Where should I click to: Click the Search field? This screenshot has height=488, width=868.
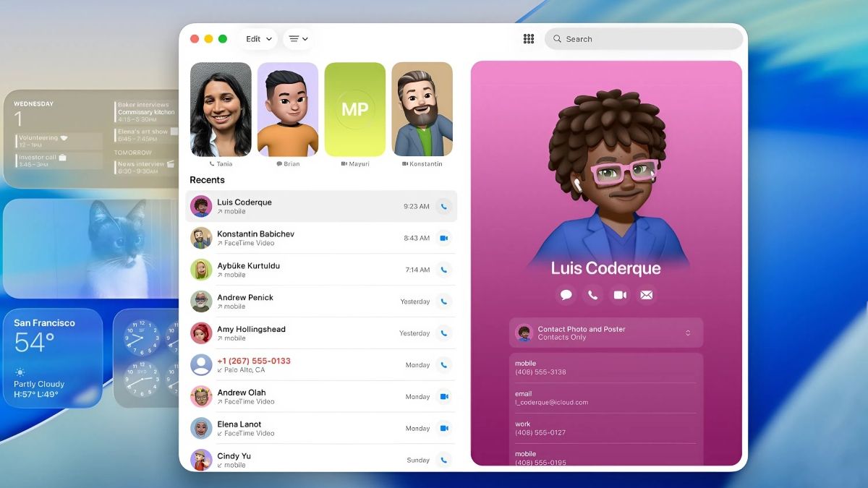pos(644,39)
